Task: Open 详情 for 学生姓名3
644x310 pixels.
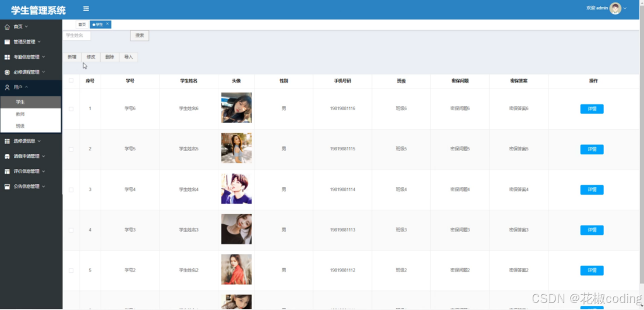Action: [x=592, y=230]
